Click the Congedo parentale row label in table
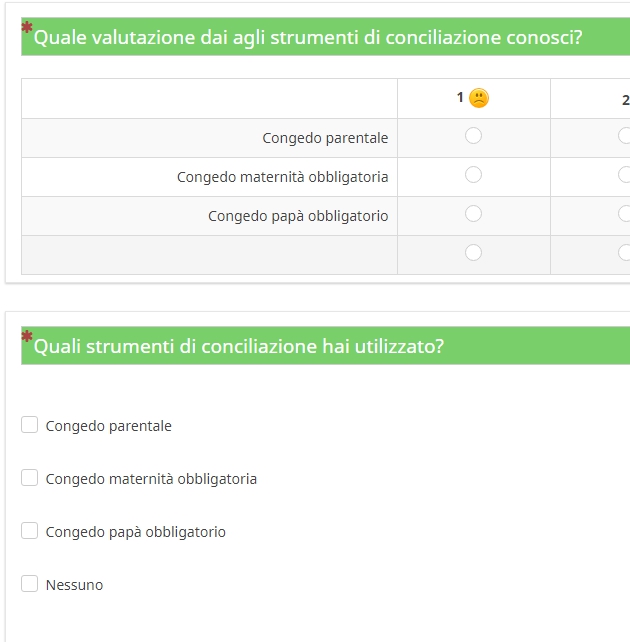The height and width of the screenshot is (642, 630). (325, 138)
